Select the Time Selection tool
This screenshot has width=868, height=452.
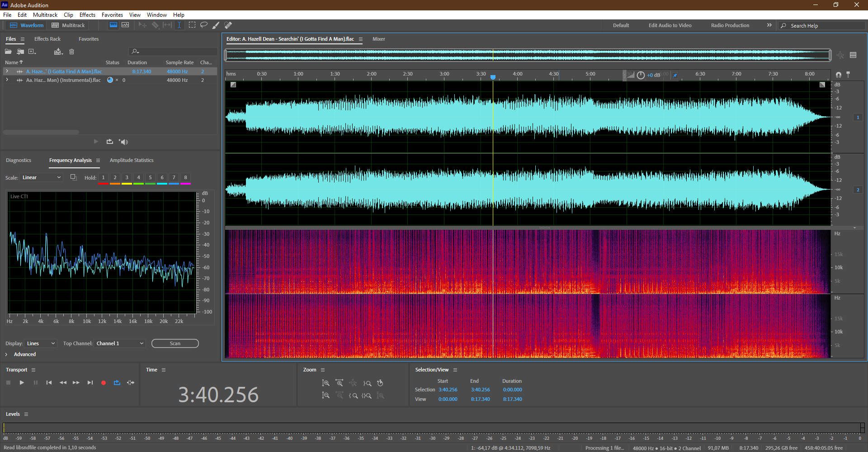(x=179, y=25)
